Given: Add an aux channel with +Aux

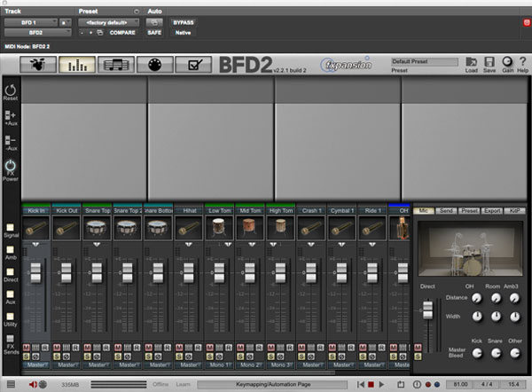Looking at the screenshot, I should [10, 118].
